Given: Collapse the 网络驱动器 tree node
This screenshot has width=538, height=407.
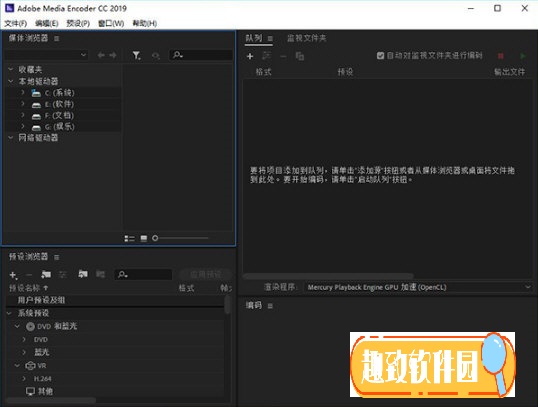Looking at the screenshot, I should tap(11, 138).
